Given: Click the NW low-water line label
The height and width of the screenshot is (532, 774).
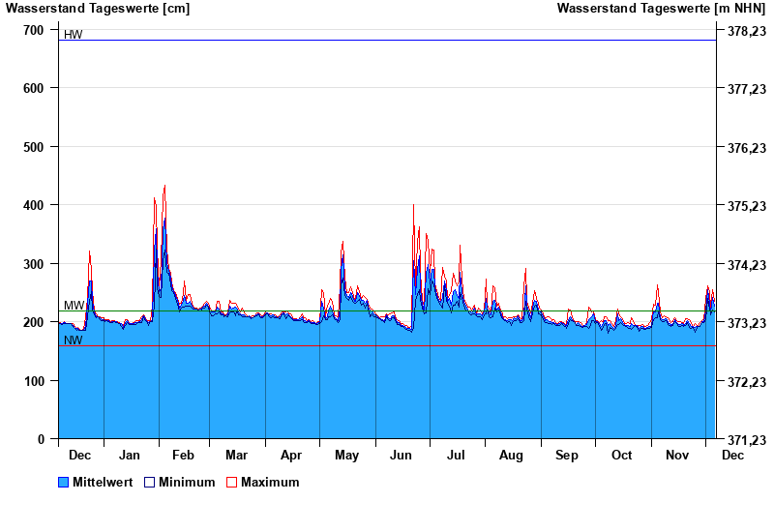Looking at the screenshot, I should pyautogui.click(x=73, y=340).
